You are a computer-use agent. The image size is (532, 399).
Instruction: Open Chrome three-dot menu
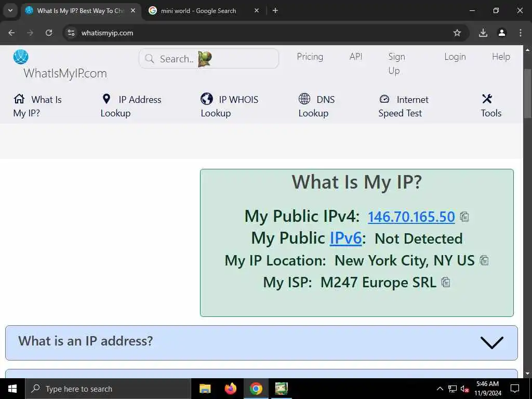point(521,33)
